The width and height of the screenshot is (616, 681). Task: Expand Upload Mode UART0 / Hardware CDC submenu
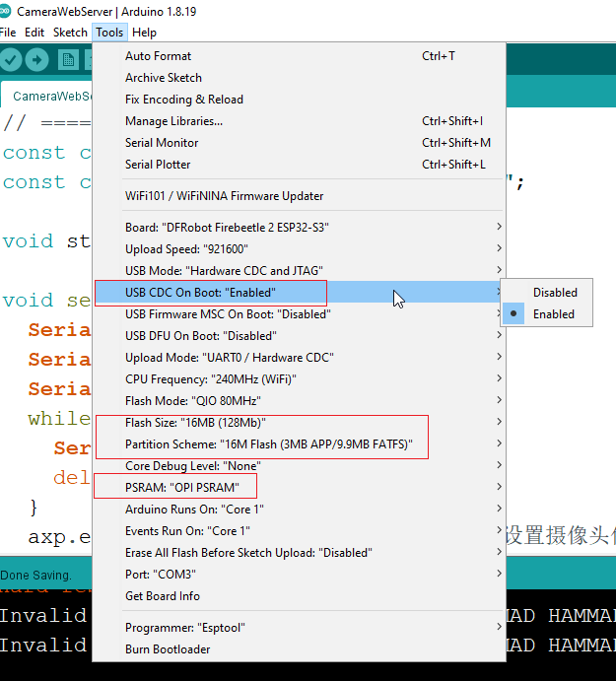tap(299, 358)
